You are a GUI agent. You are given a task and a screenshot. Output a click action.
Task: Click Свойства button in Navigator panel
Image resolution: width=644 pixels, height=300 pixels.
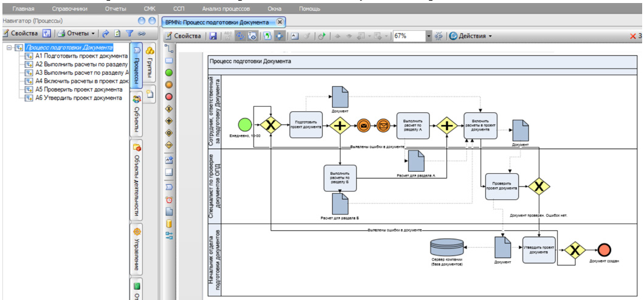click(x=21, y=33)
